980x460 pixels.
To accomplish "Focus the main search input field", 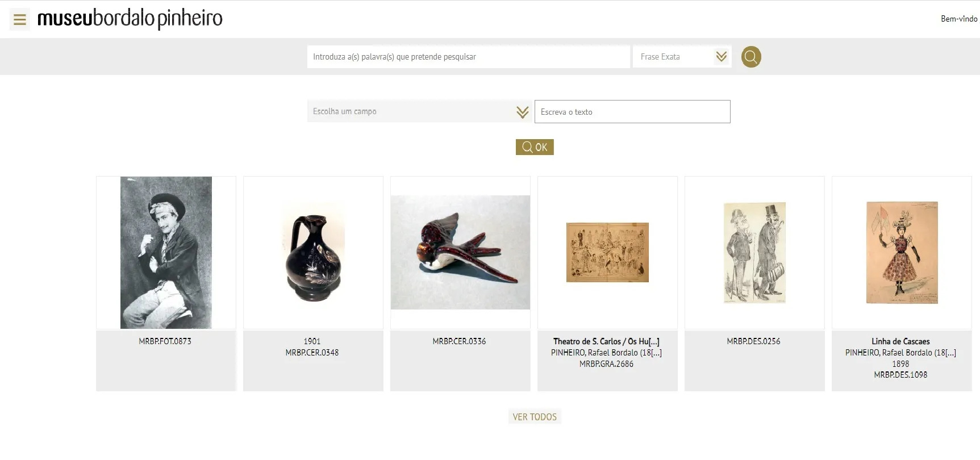I will [468, 57].
